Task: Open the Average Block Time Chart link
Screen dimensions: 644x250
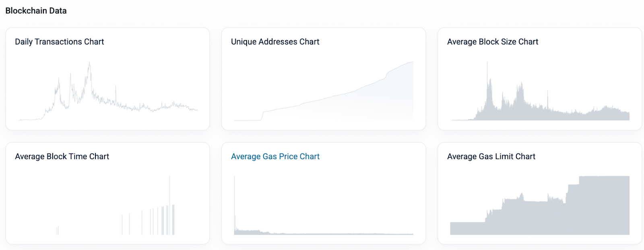Action: 62,156
